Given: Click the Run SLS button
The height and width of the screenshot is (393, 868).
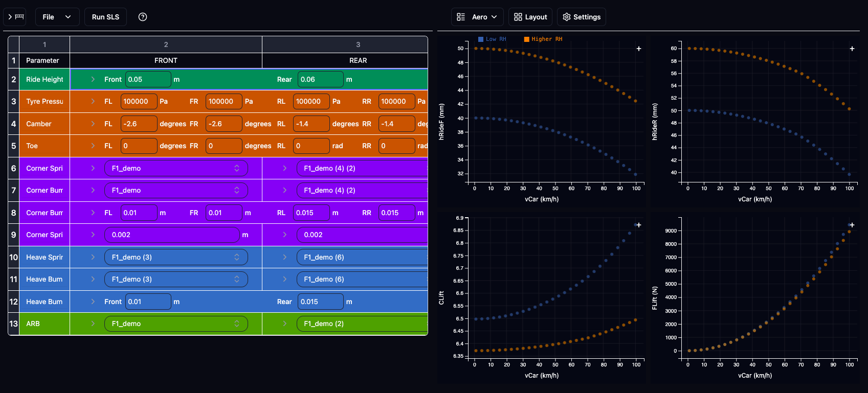Looking at the screenshot, I should [x=105, y=17].
